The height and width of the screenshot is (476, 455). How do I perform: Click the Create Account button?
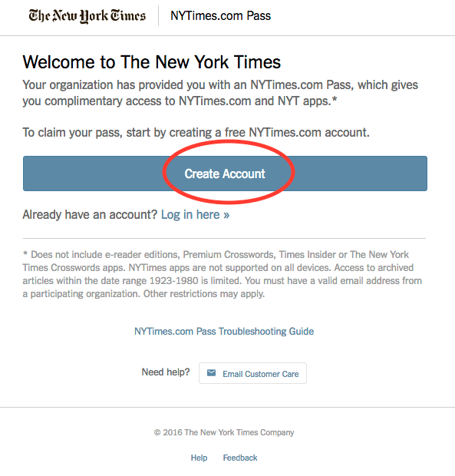225,174
